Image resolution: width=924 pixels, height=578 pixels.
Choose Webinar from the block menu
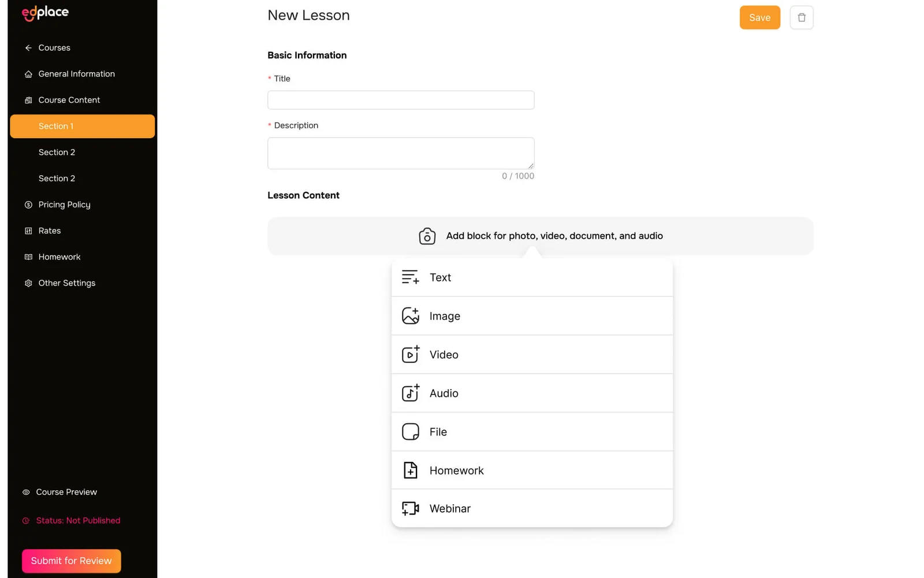(532, 509)
